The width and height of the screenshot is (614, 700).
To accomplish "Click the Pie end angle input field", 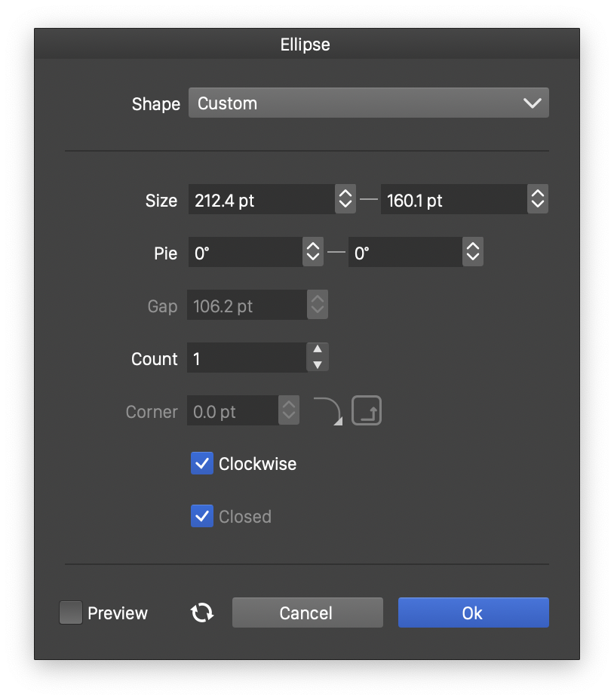I will click(405, 252).
